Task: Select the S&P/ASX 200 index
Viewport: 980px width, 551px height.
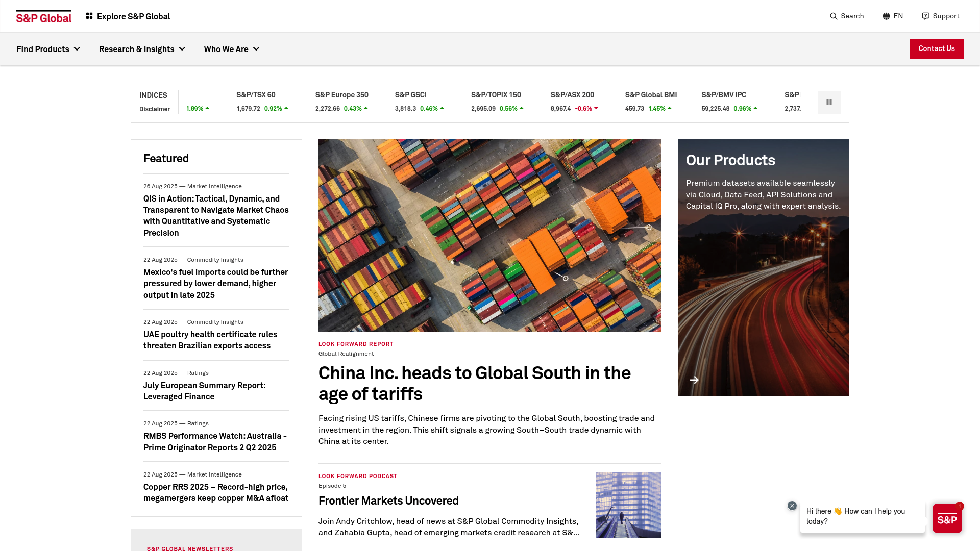Action: point(572,95)
